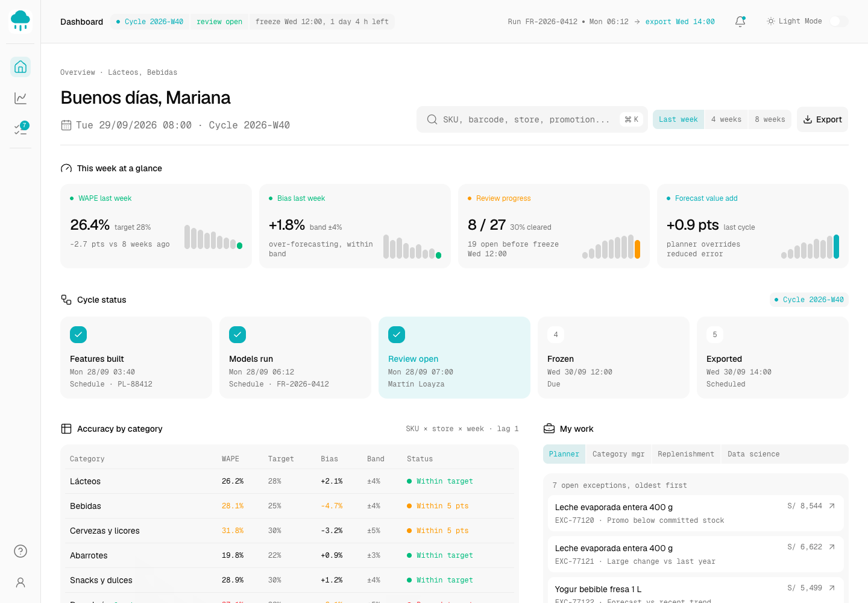Click the Lácteos category row
This screenshot has width=868, height=603.
point(289,481)
